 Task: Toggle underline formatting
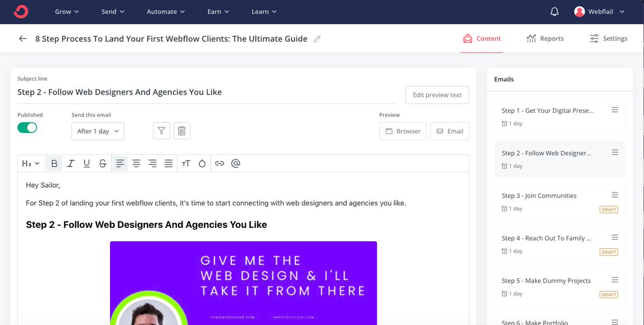(x=86, y=163)
